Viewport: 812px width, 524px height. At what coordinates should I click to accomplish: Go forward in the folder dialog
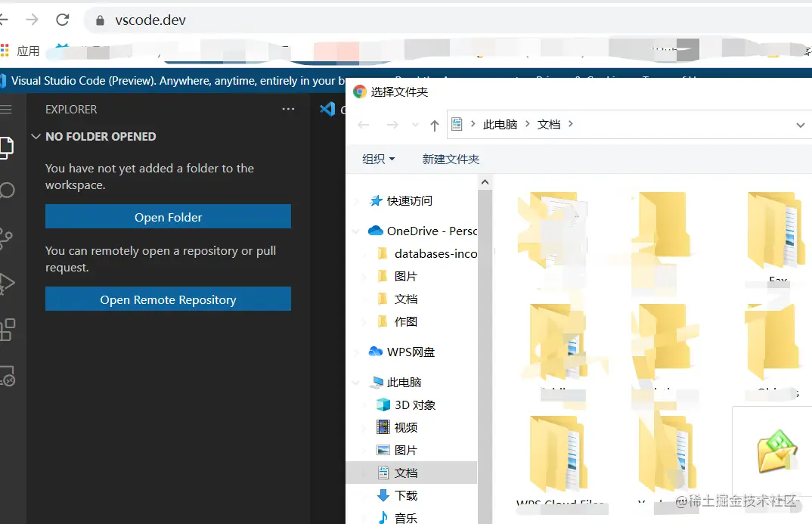[x=392, y=125]
